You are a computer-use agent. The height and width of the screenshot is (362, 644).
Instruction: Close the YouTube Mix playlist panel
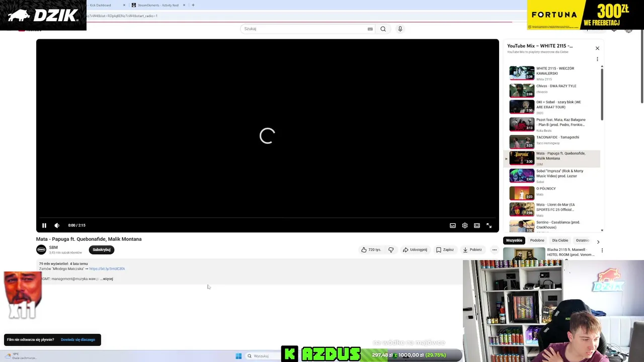(x=597, y=48)
